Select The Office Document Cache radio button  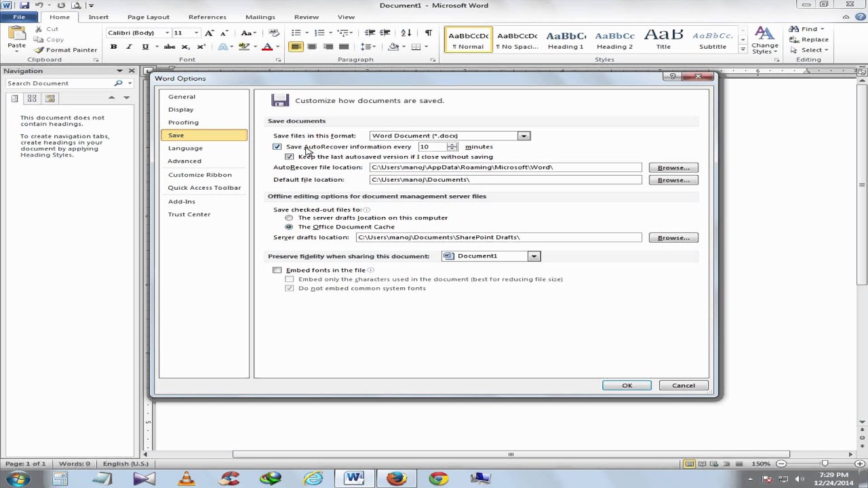coord(290,227)
